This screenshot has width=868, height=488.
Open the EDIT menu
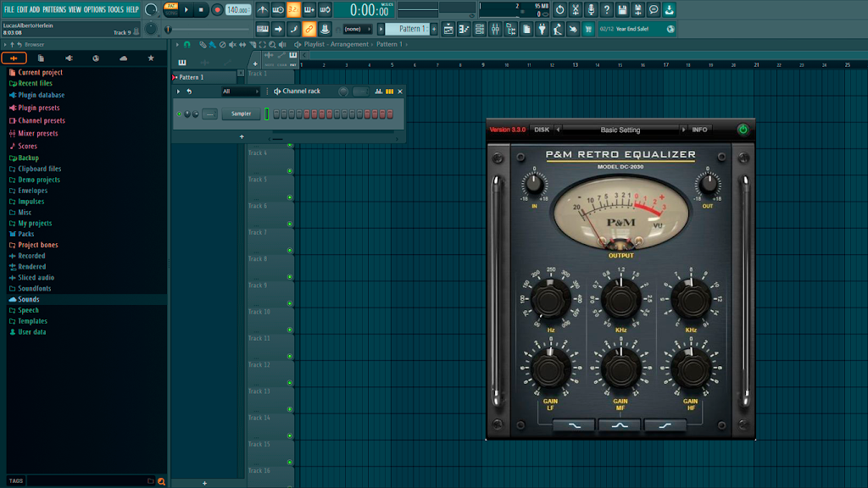[22, 9]
